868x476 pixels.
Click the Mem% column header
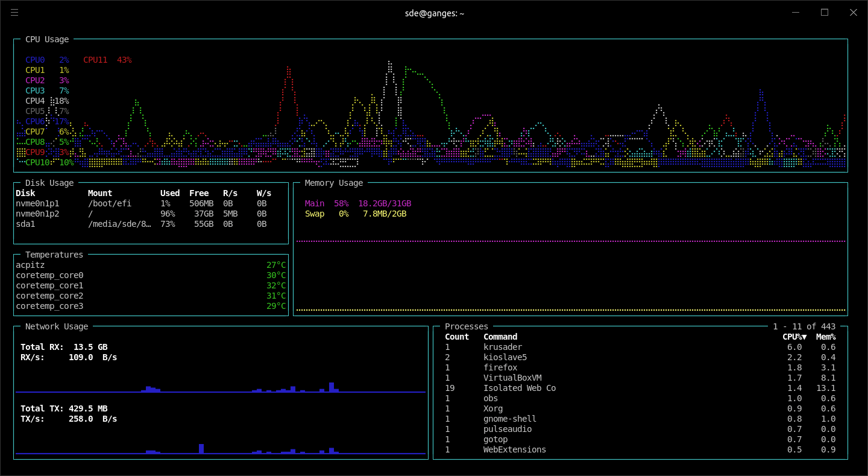point(826,337)
